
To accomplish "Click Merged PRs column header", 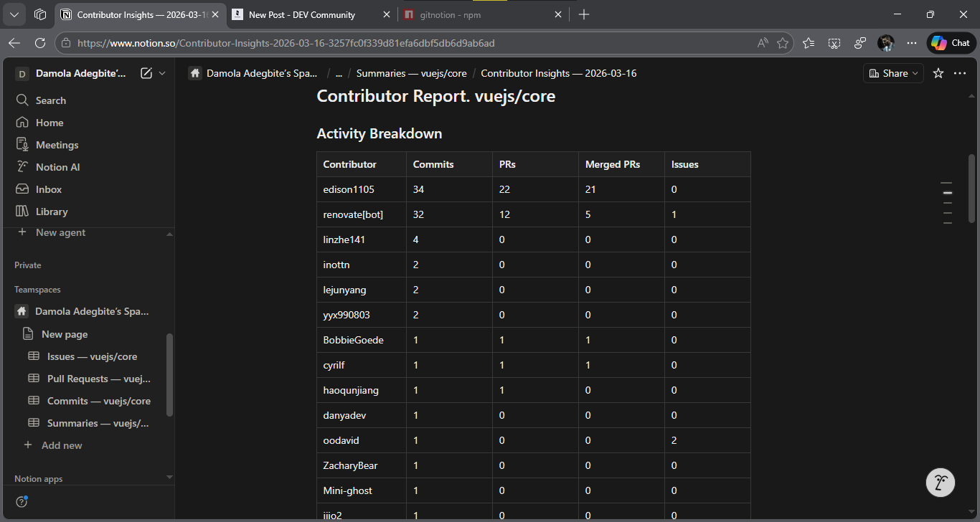I will pos(621,164).
